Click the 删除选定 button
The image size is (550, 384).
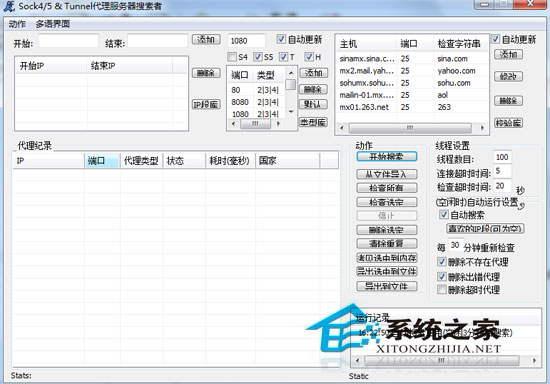(387, 230)
